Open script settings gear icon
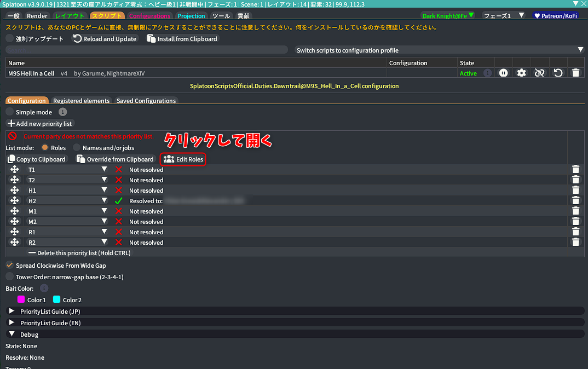Viewport: 588px width, 369px height. point(521,73)
